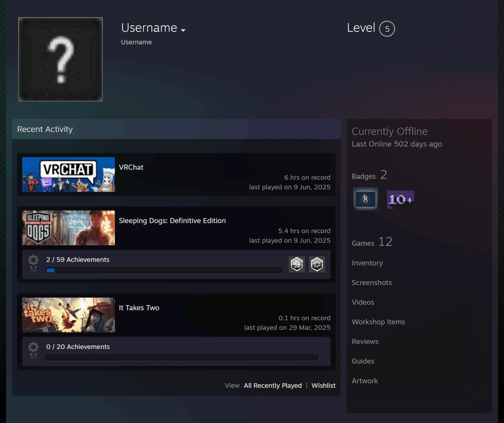Open the VRChat game title link
The height and width of the screenshot is (423, 504).
click(131, 167)
